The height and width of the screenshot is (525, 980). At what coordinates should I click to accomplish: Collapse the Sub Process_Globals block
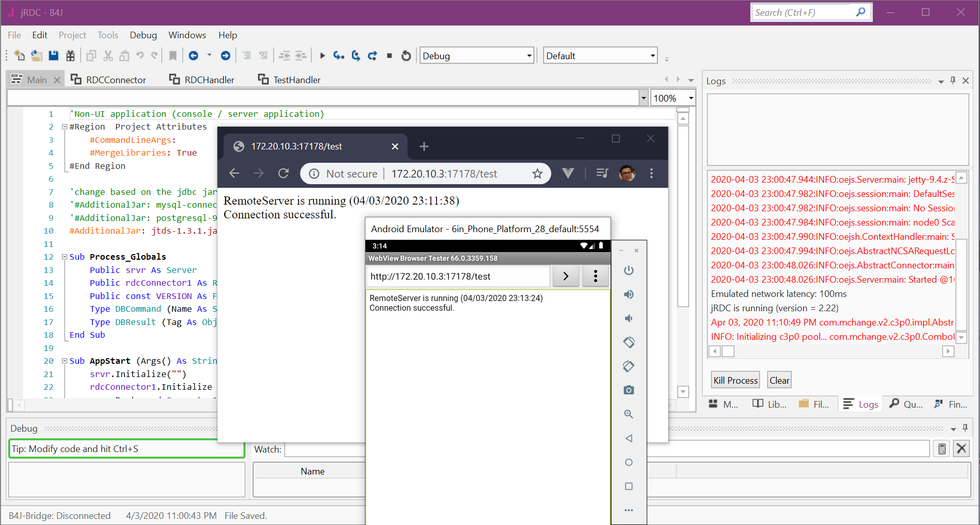pos(65,257)
